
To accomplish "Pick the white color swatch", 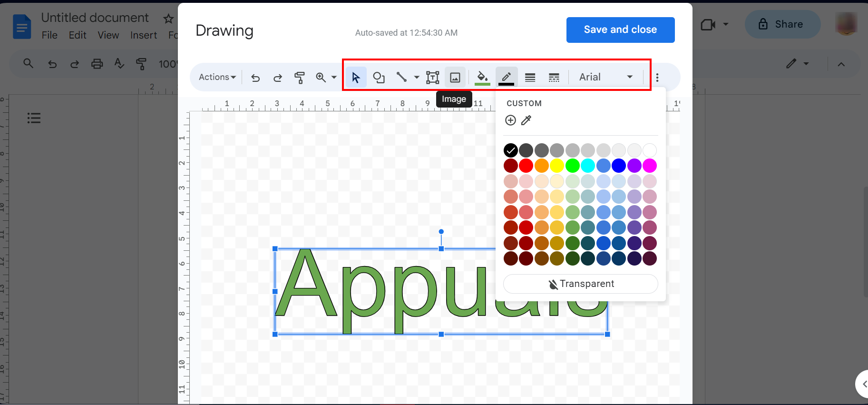I will (650, 150).
